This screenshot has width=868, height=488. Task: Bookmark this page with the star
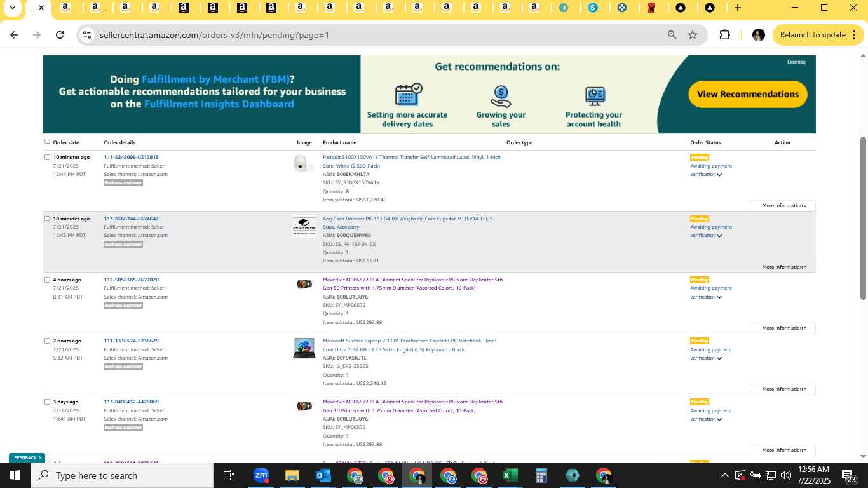(x=693, y=35)
